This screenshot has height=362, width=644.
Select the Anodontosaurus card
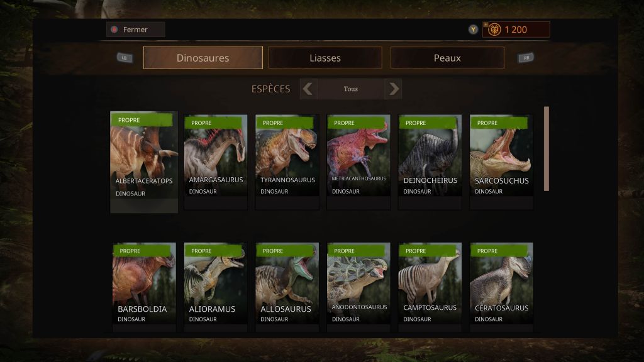pos(358,287)
